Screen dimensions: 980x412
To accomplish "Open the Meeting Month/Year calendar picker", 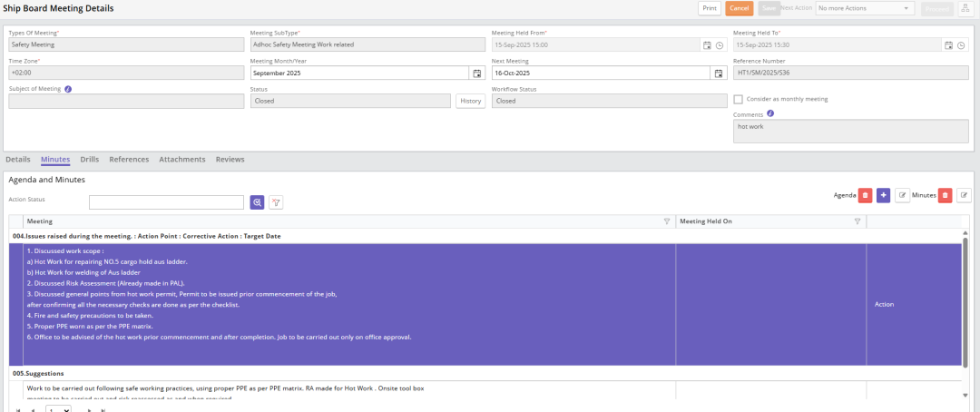I will click(476, 73).
